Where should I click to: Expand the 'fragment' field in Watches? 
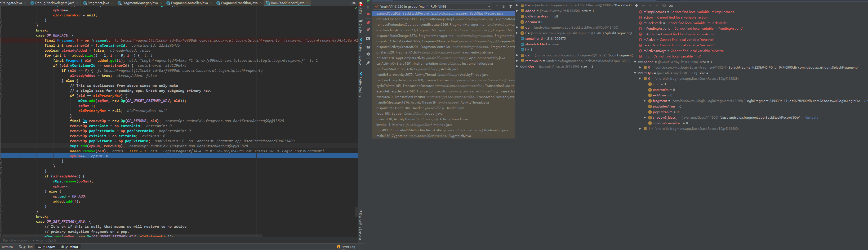(645, 101)
